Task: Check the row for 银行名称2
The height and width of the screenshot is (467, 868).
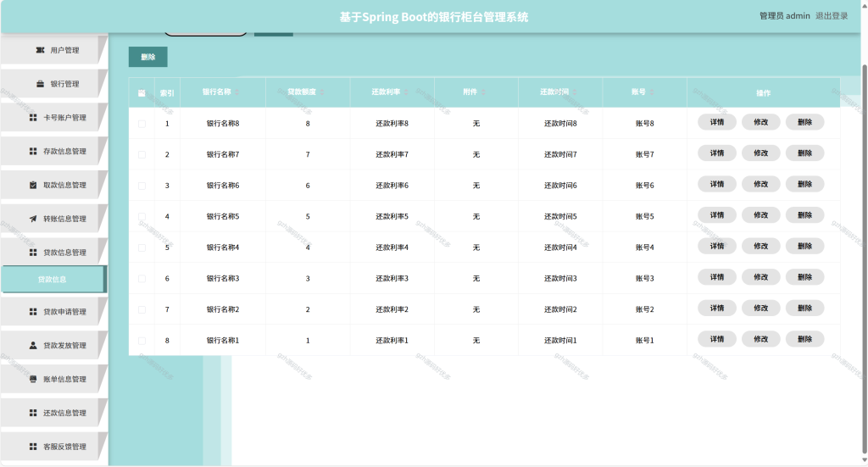Action: pos(142,310)
